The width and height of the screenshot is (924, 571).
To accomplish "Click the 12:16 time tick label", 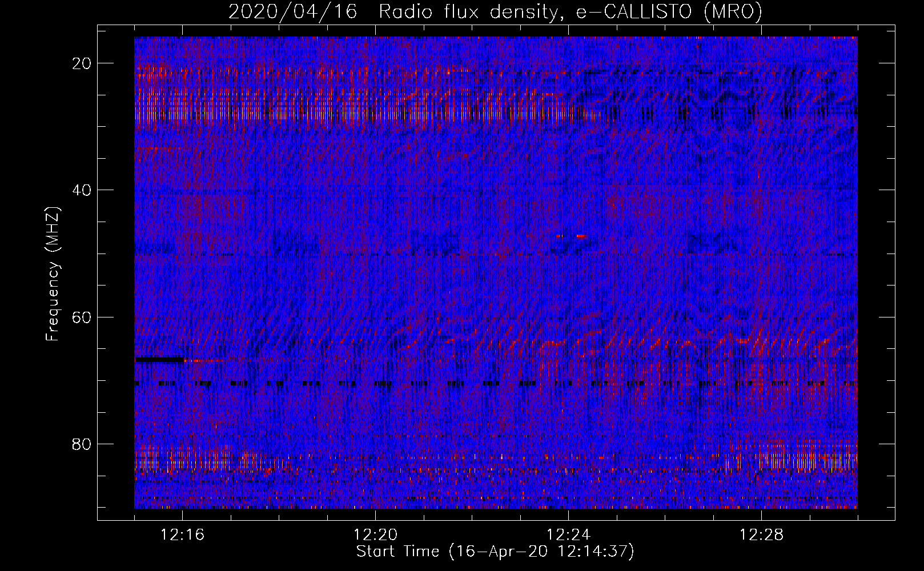I will tap(183, 535).
